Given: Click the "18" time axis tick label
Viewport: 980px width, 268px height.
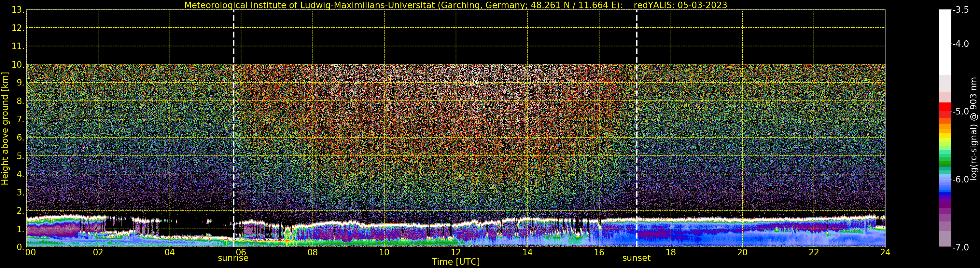Looking at the screenshot, I should (x=671, y=252).
